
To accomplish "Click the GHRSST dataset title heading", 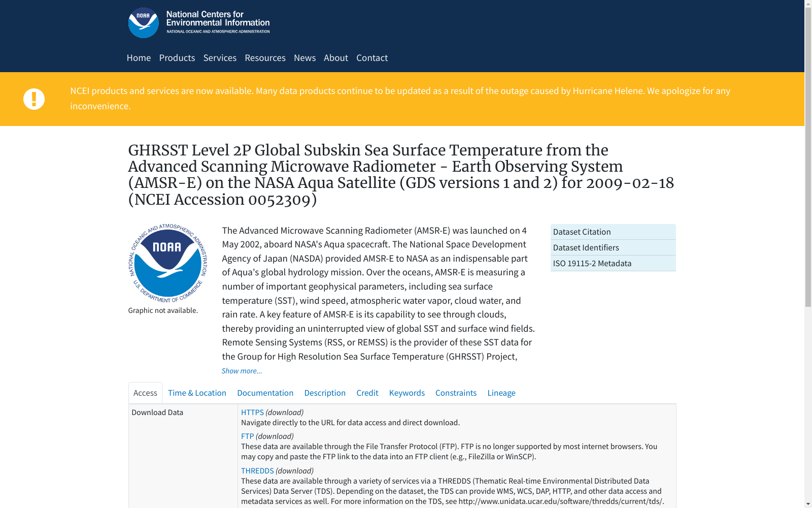I will (401, 175).
